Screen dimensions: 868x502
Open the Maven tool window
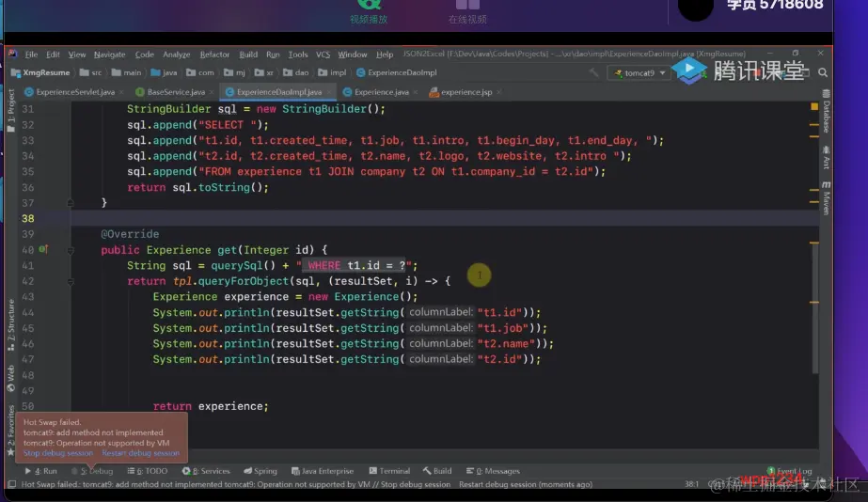click(x=826, y=197)
